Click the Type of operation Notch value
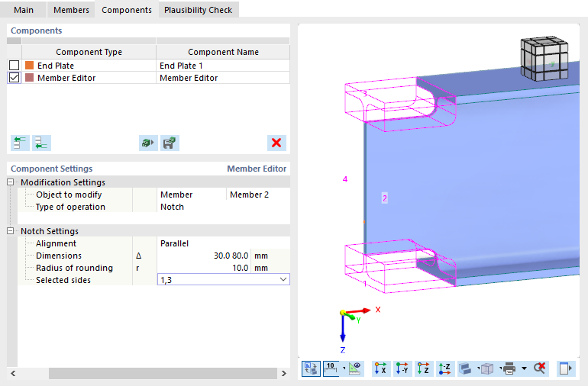Screen dimensions: 588x386 tap(223, 207)
